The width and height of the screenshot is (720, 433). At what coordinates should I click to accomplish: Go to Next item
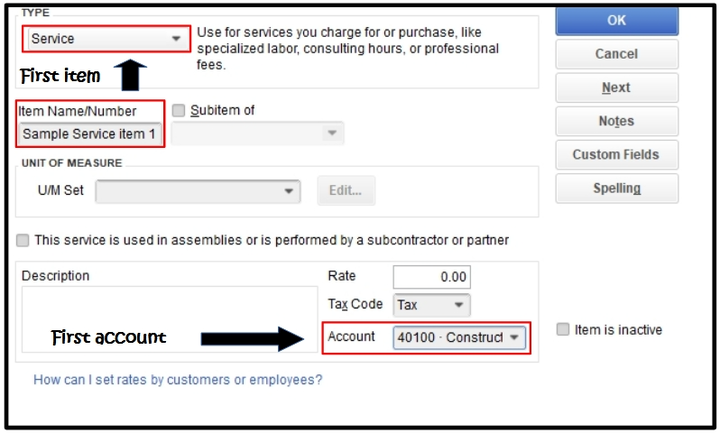[x=616, y=87]
